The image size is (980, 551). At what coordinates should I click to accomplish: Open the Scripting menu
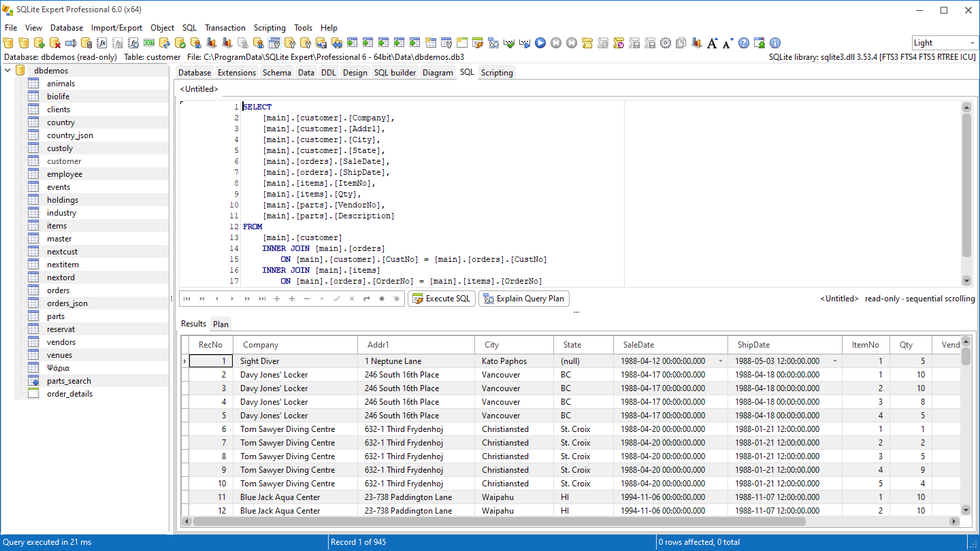coord(269,28)
